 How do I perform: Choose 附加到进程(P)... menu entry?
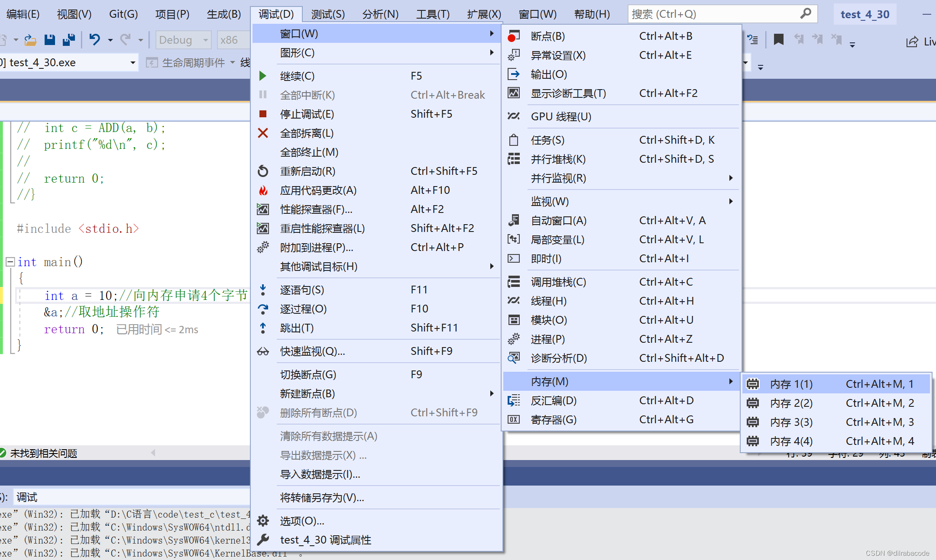click(376, 248)
